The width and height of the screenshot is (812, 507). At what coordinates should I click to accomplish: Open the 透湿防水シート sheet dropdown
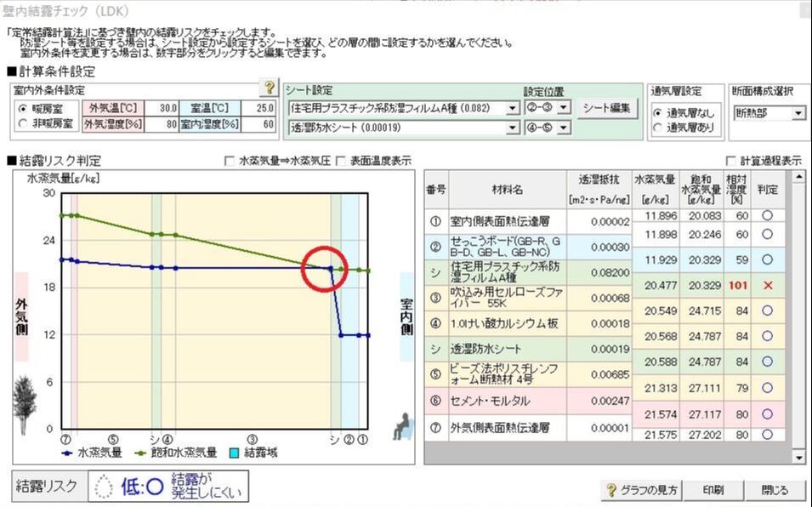[512, 128]
